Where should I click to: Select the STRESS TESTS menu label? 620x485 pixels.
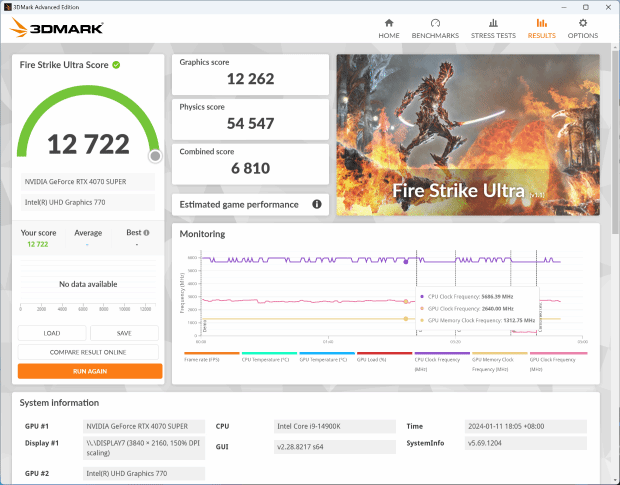[x=493, y=36]
